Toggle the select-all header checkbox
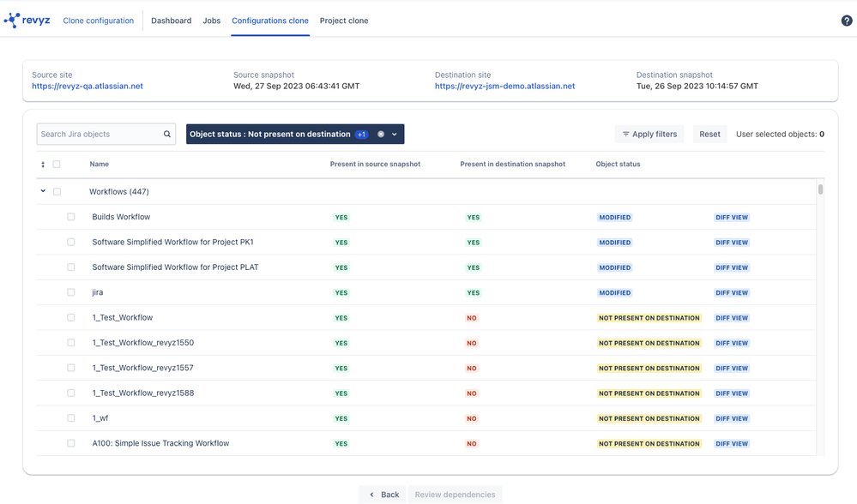 click(x=57, y=165)
